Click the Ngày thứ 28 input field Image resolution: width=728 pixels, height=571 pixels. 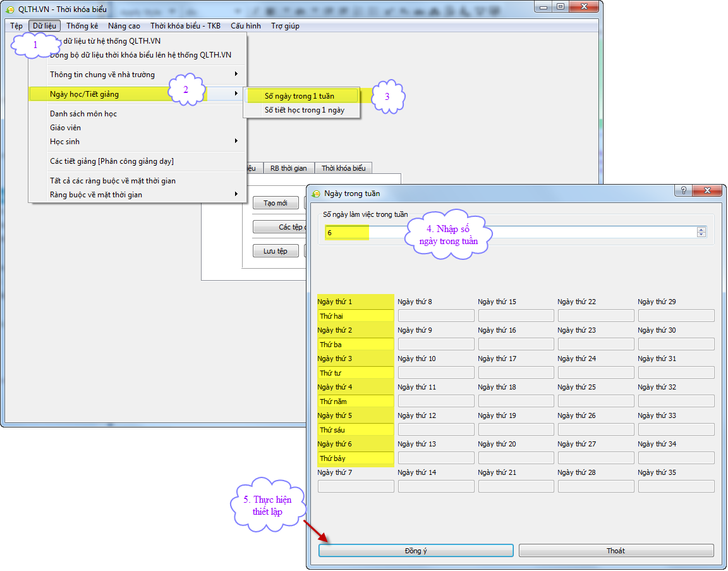tap(596, 486)
